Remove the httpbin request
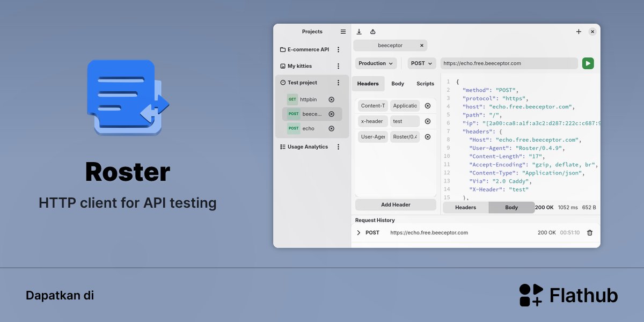The height and width of the screenshot is (322, 644). [x=331, y=99]
